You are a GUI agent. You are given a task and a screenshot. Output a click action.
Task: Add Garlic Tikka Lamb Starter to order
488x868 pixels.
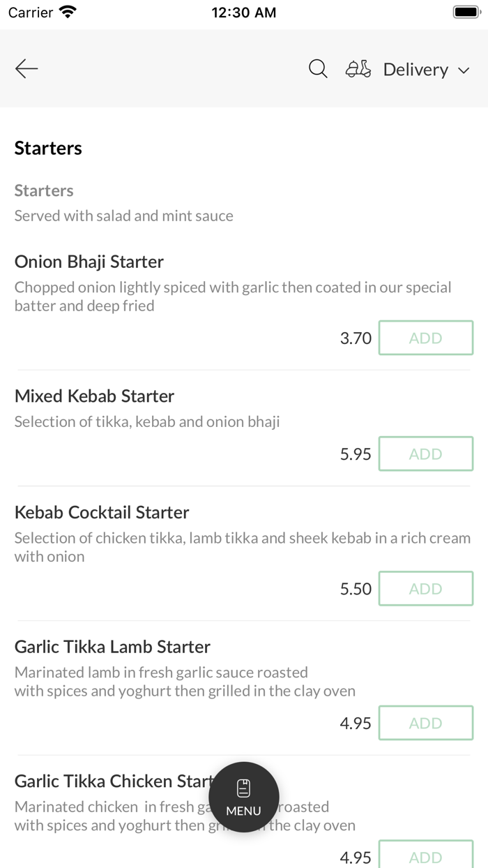(x=425, y=723)
